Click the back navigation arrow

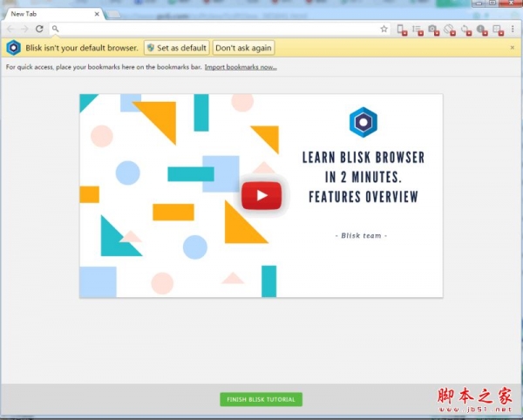[10, 29]
